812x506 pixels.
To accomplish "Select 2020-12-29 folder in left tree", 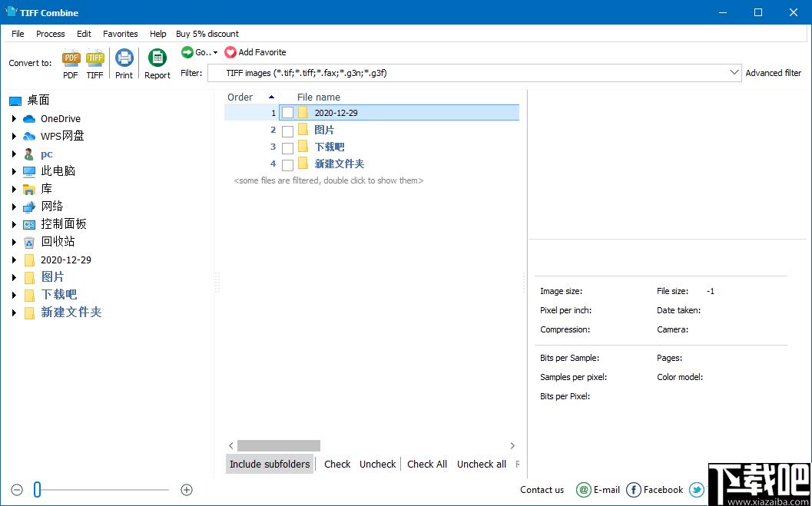I will tap(66, 260).
